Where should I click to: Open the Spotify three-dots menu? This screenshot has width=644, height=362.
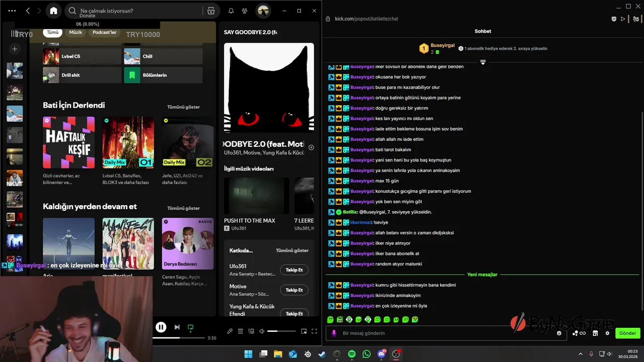click(12, 11)
